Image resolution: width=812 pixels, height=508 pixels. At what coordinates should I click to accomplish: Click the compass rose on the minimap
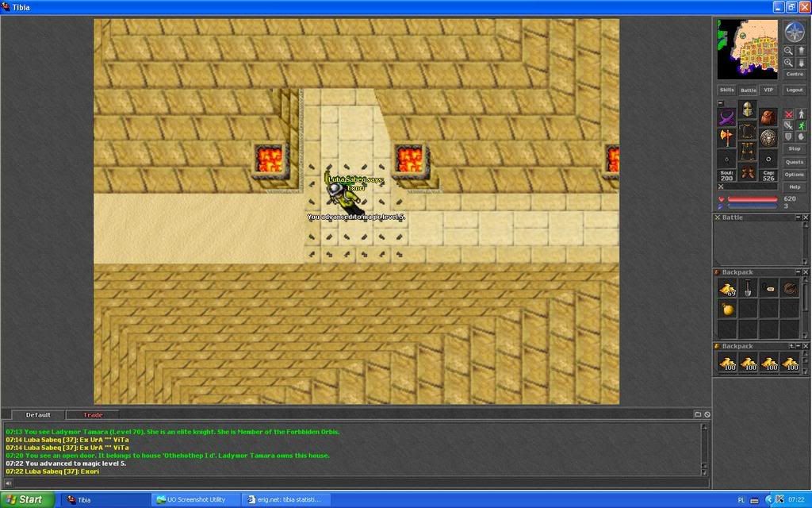click(794, 32)
